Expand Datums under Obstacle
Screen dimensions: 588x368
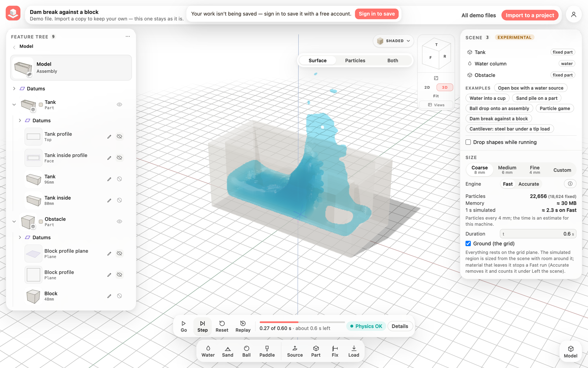pos(20,237)
